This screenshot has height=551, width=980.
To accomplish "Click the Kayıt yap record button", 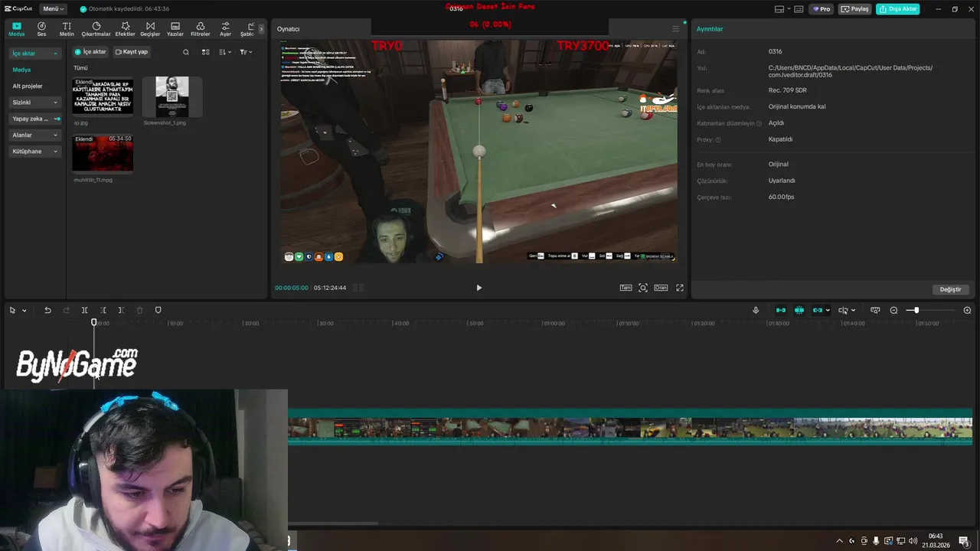I will (132, 52).
